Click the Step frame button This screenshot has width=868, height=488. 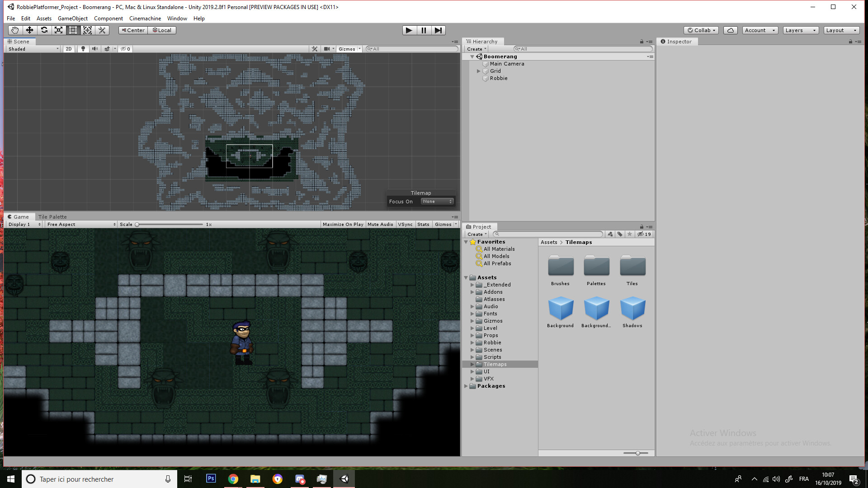tap(438, 30)
